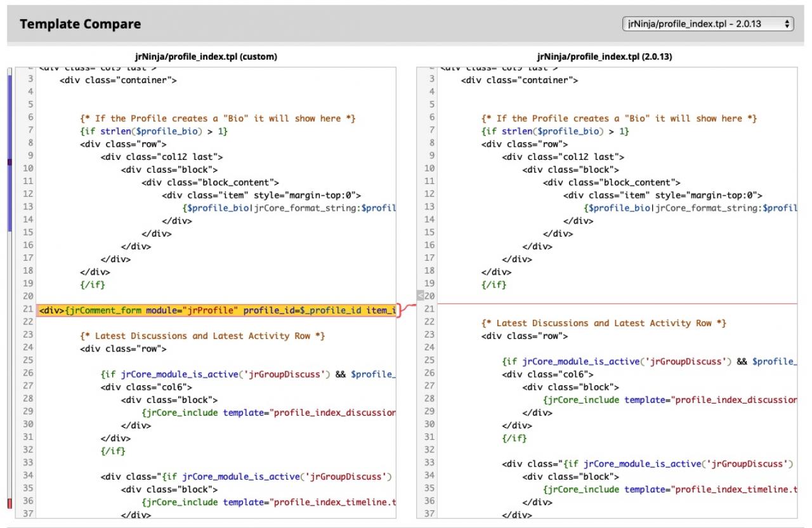
Task: Click the red diff connector between the panes
Action: click(x=406, y=308)
